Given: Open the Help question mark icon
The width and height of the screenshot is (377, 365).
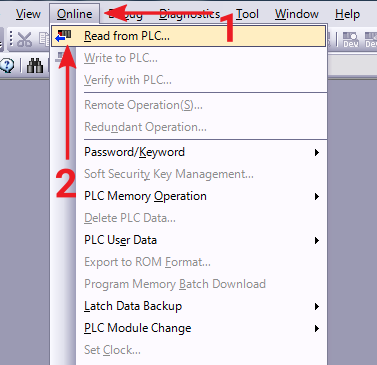Looking at the screenshot, I should click(7, 65).
